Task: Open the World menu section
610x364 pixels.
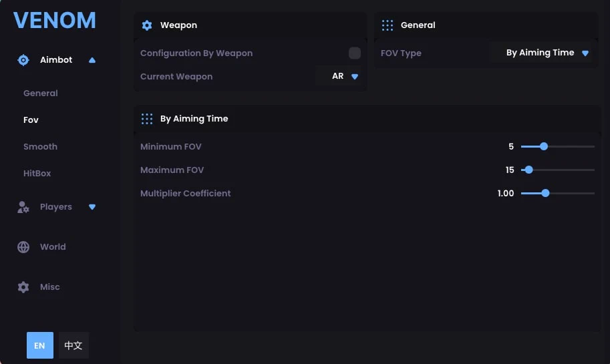Action: point(53,247)
